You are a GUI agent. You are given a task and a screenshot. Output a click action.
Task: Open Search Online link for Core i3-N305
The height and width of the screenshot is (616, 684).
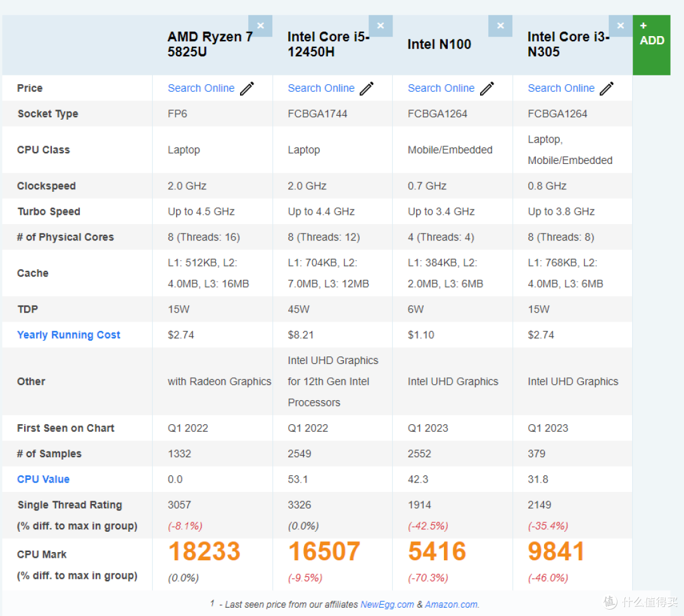click(561, 88)
